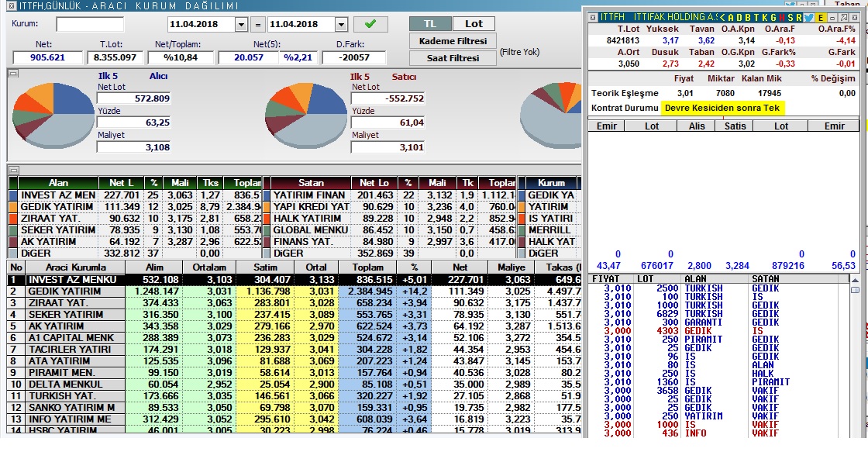Image resolution: width=868 pixels, height=476 pixels.
Task: Sort by Maliye column header
Action: point(511,267)
